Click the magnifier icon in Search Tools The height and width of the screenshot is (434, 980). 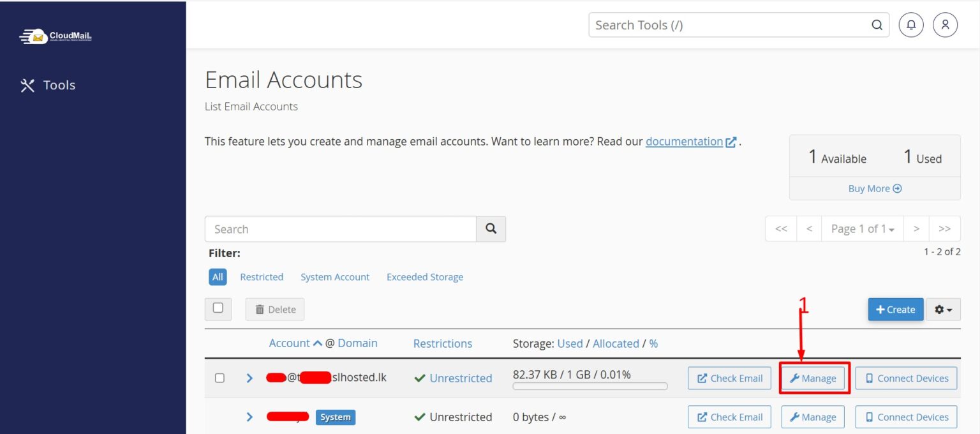tap(877, 25)
